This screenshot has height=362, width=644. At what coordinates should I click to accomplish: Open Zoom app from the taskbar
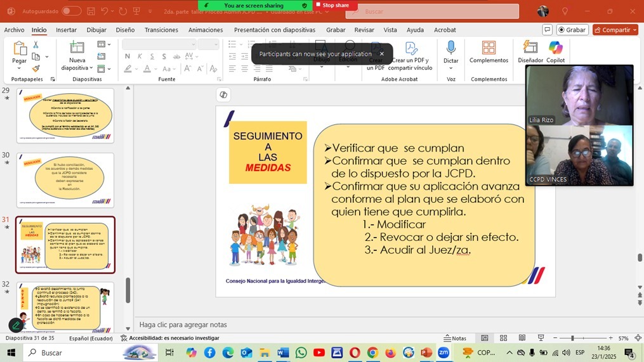pos(444,352)
